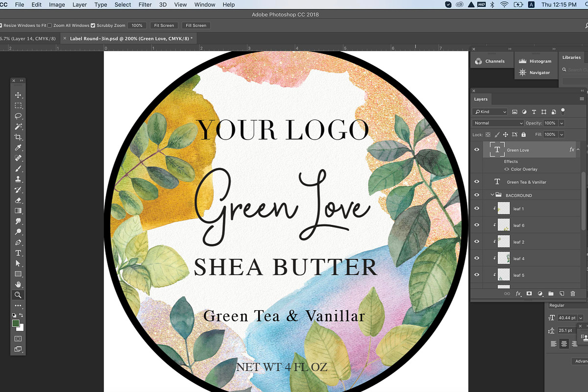588x392 pixels.
Task: Switch to the Channels tab
Action: [491, 61]
